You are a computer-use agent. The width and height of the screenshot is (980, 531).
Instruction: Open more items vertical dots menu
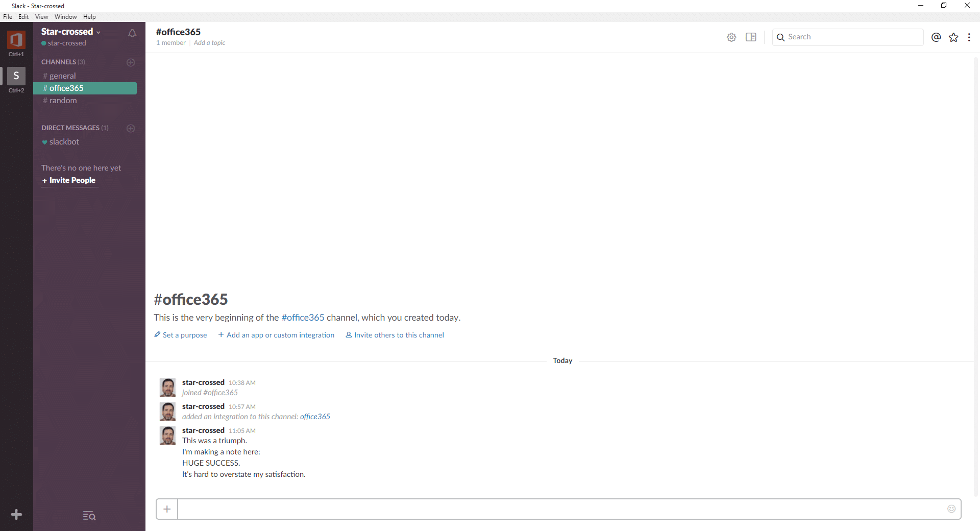969,37
